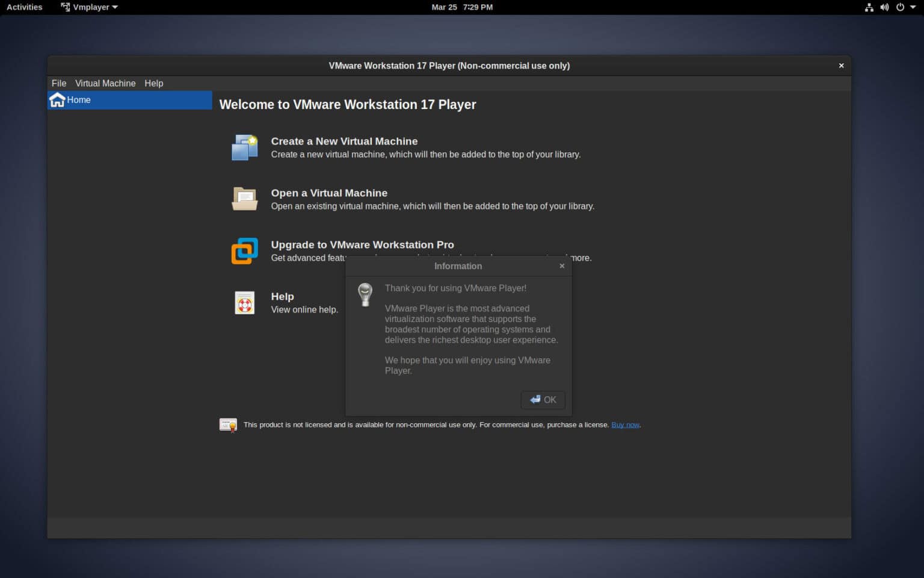This screenshot has height=578, width=924.
Task: Click the network icon in the top bar
Action: coord(869,7)
